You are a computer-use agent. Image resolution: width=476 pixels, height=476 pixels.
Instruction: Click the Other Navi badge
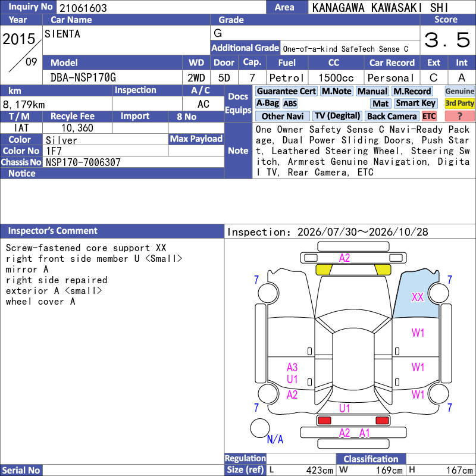click(x=282, y=116)
